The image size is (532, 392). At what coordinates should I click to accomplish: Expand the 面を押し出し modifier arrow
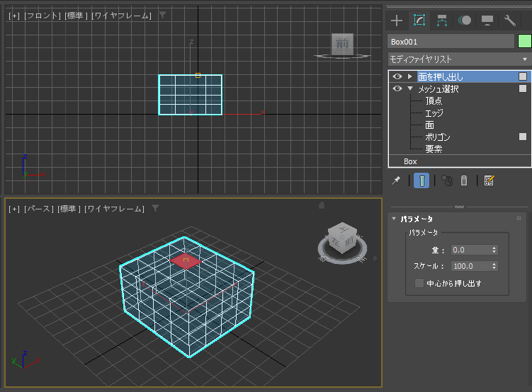410,76
